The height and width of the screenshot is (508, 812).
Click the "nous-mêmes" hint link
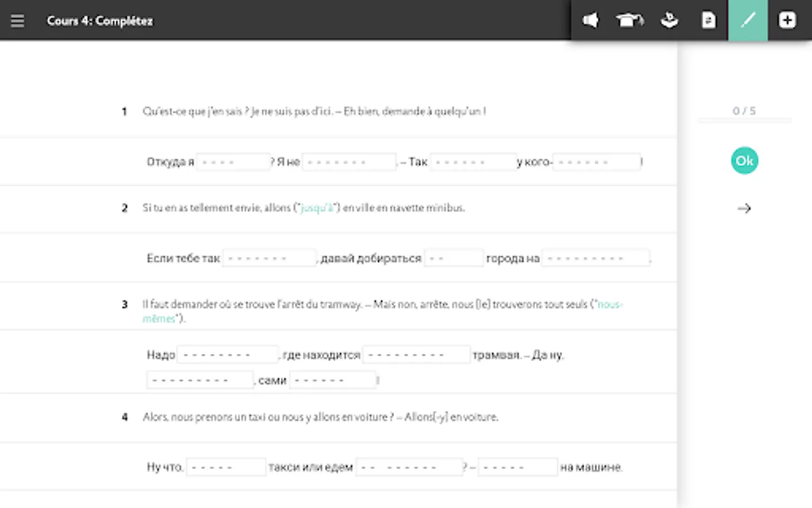click(609, 305)
